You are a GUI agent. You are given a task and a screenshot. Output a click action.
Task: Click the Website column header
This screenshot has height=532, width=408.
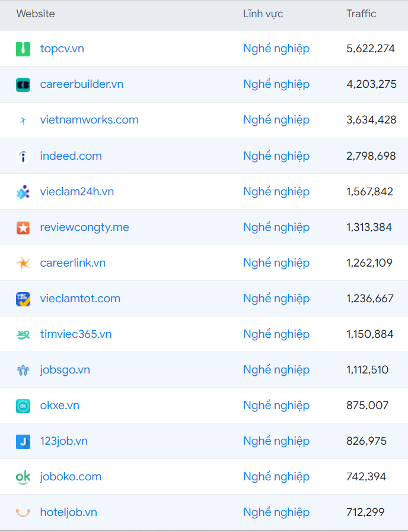click(x=36, y=14)
